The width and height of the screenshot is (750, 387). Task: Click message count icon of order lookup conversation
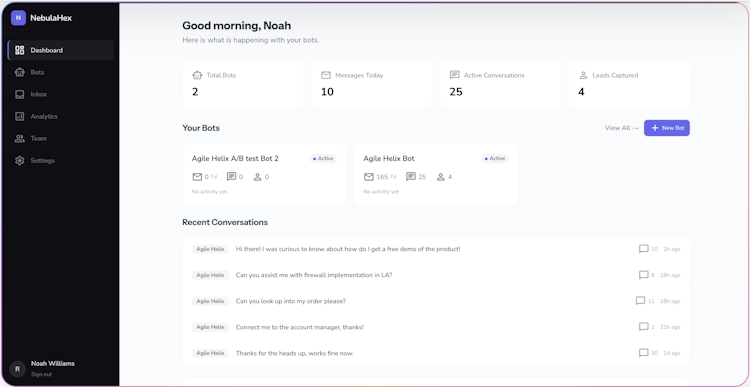[x=640, y=301]
